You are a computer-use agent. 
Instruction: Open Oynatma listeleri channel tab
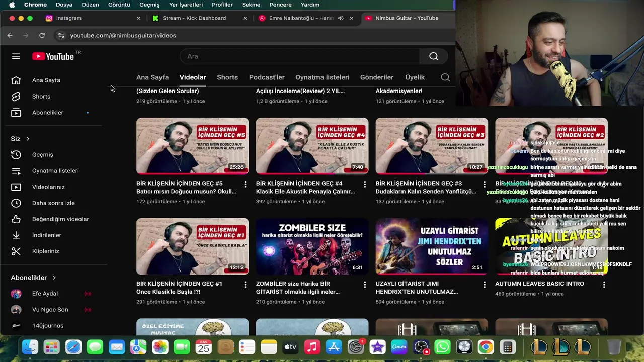(x=322, y=77)
